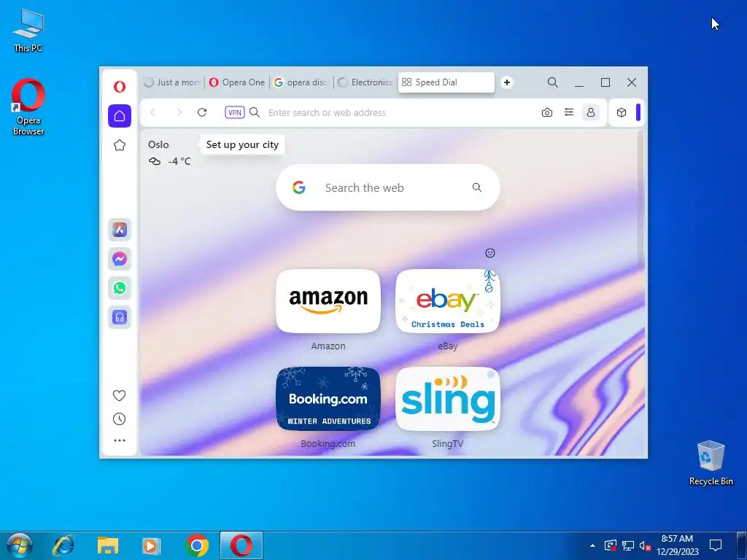Click the muted volume tray icon
The image size is (747, 560).
coord(645,545)
